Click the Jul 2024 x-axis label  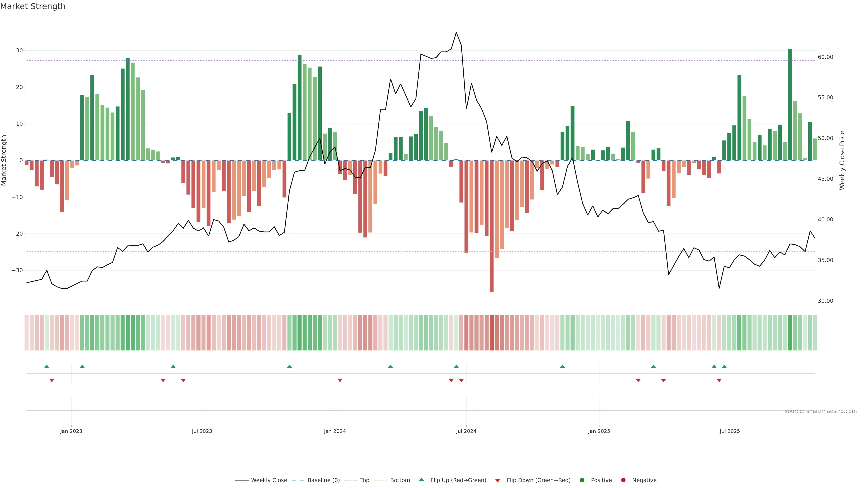[x=466, y=431]
